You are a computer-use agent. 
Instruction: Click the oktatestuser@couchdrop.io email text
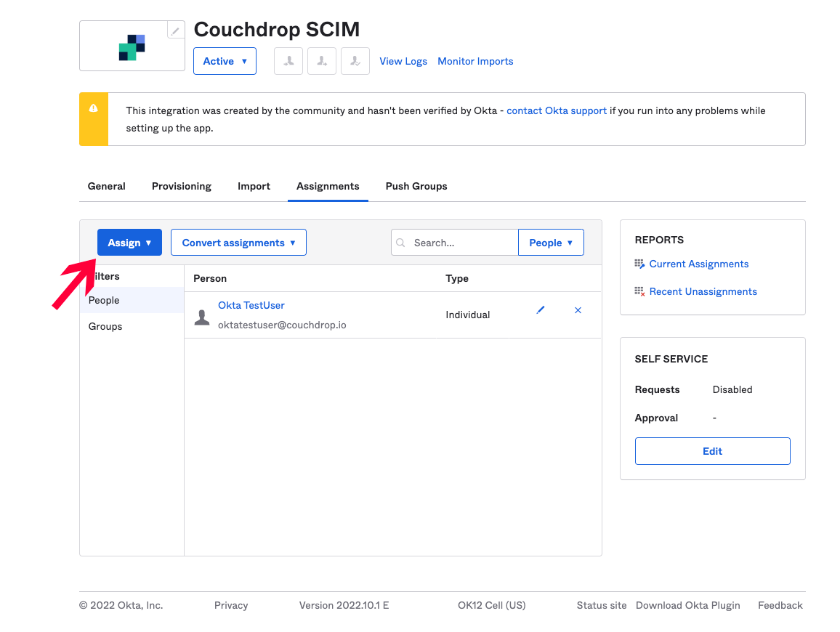(x=282, y=325)
